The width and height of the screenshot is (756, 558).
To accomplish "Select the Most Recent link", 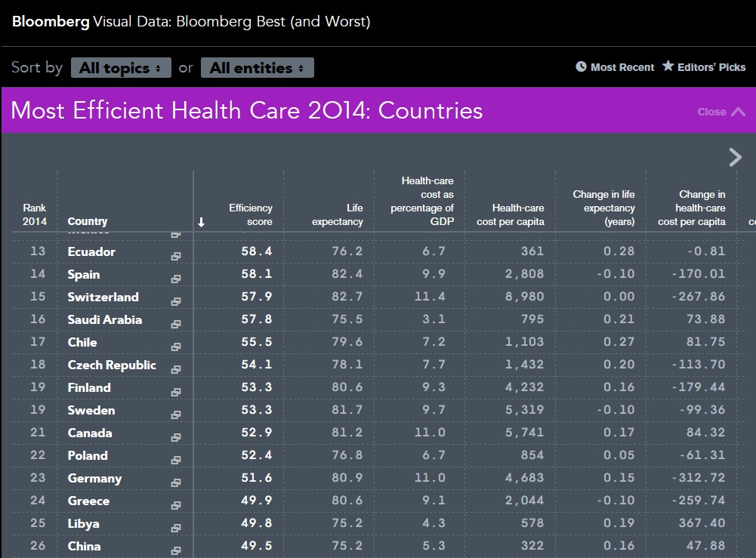I will tap(622, 67).
